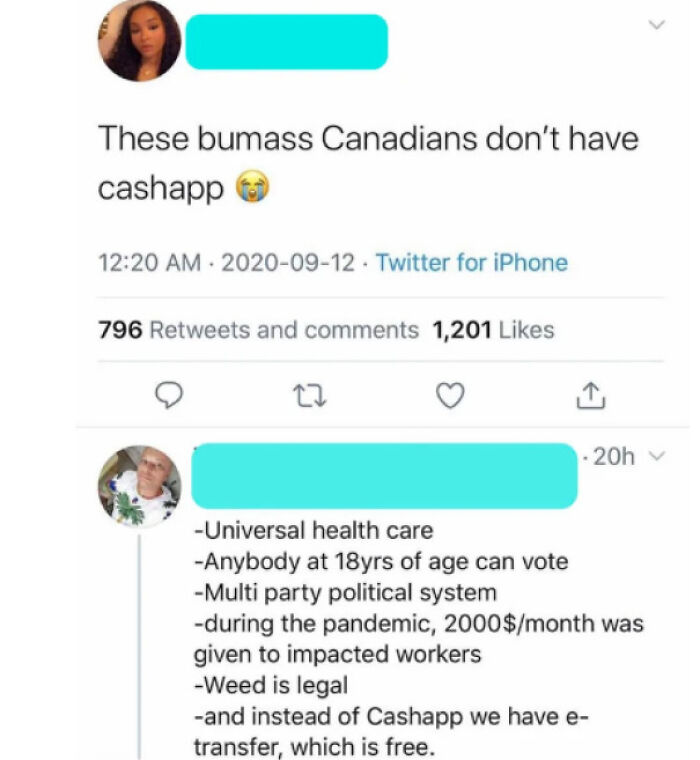Click the share upload icon

[589, 397]
